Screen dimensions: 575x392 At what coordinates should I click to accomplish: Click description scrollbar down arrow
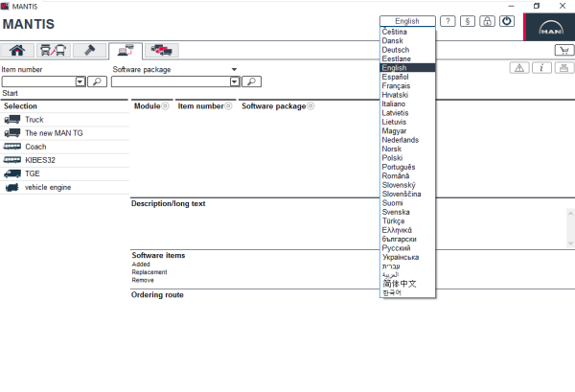(570, 242)
